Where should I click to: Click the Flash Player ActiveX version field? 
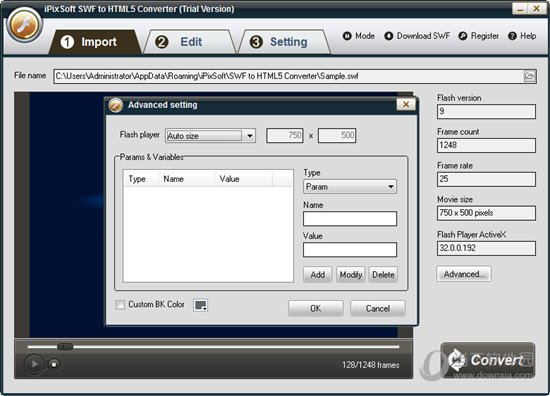486,248
